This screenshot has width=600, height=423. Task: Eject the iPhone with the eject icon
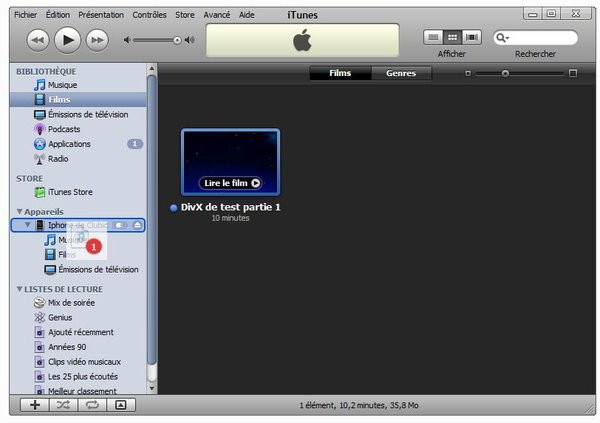point(137,225)
